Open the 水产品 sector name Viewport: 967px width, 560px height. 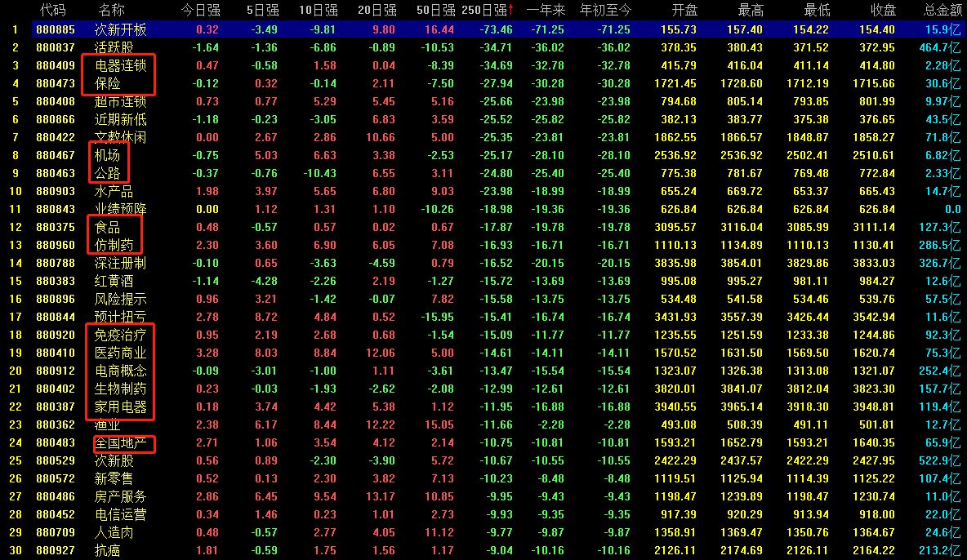[x=114, y=191]
